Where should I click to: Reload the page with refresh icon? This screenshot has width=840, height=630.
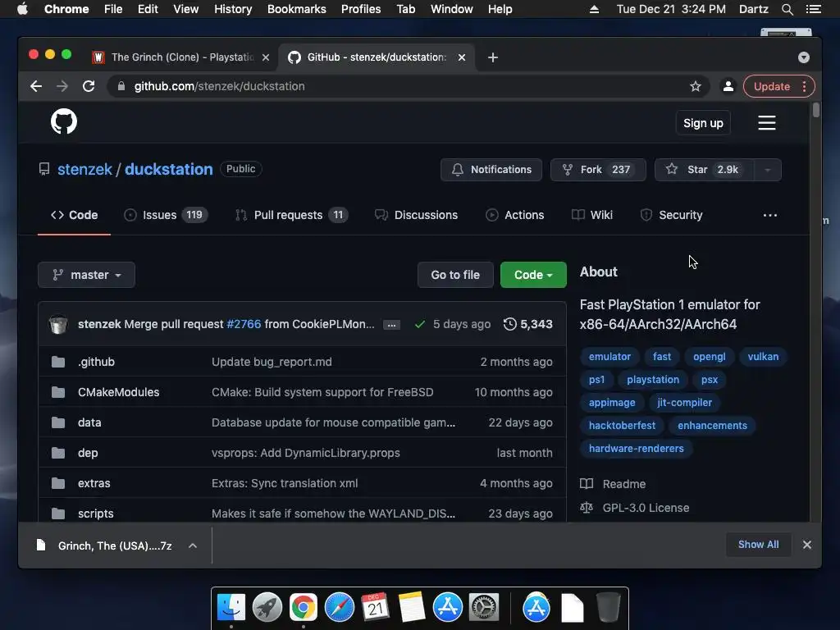89,86
